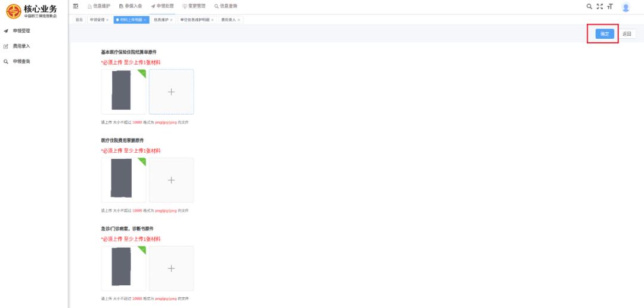This screenshot has height=308, width=644.
Task: Click the search magnifier icon in header
Action: coord(589,7)
